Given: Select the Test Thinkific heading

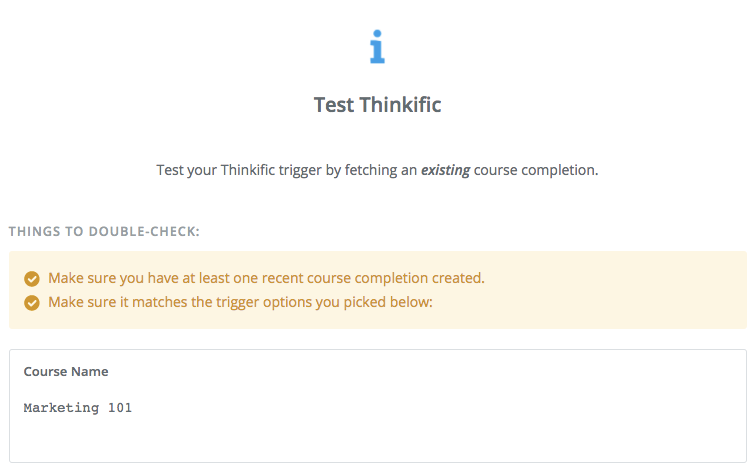Looking at the screenshot, I should pos(378,105).
